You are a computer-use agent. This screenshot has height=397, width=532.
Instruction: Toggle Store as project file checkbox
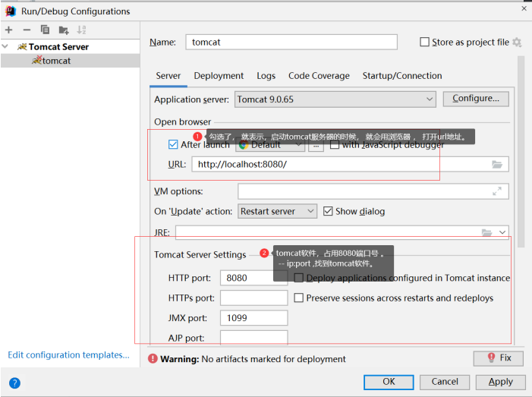(x=424, y=42)
